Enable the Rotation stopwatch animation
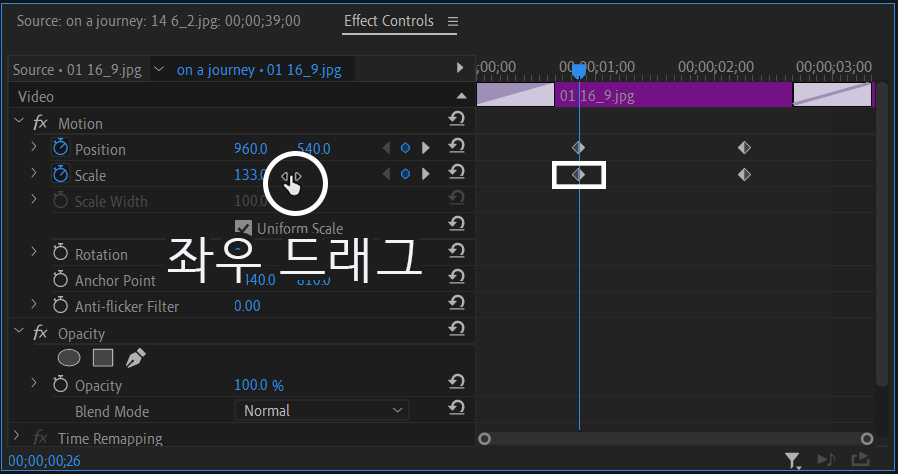The width and height of the screenshot is (898, 474). [60, 253]
